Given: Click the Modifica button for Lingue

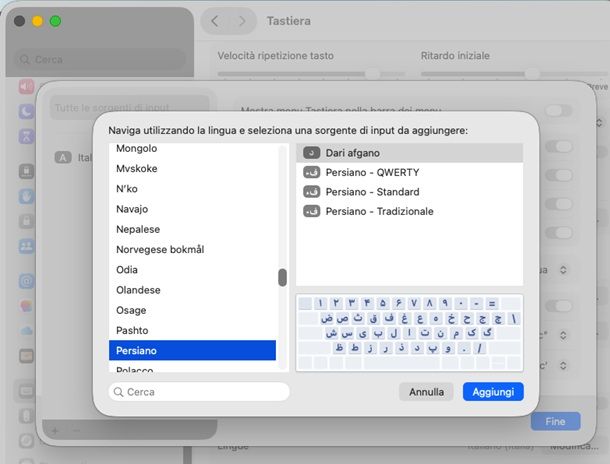Looking at the screenshot, I should pyautogui.click(x=574, y=446).
